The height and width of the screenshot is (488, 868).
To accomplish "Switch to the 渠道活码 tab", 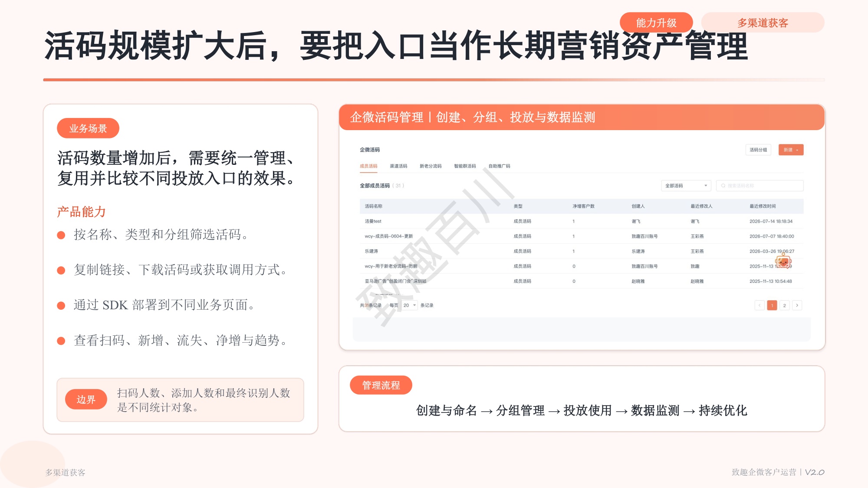I will tap(398, 166).
